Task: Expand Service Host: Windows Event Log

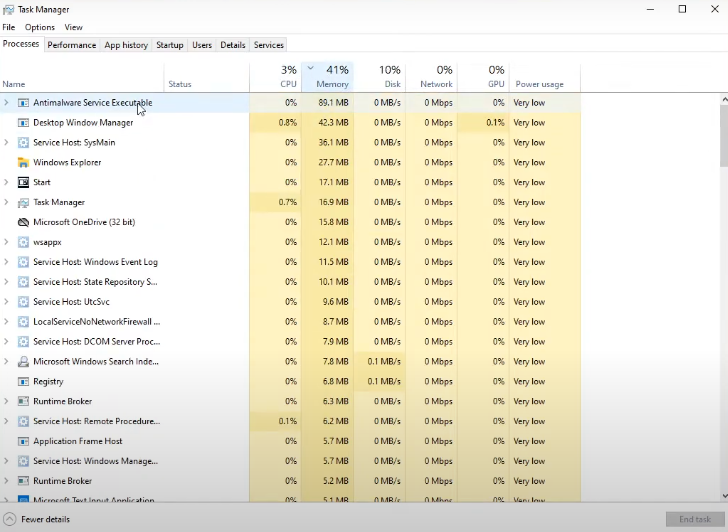Action: point(6,262)
